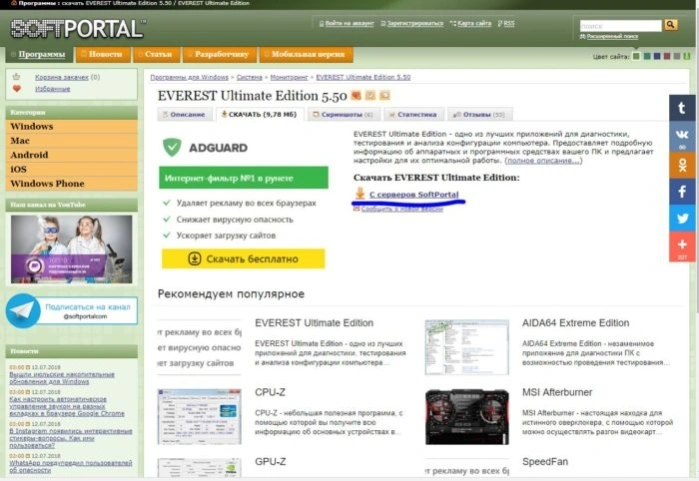Switch to the Статистика tab
699x481 pixels.
414,115
